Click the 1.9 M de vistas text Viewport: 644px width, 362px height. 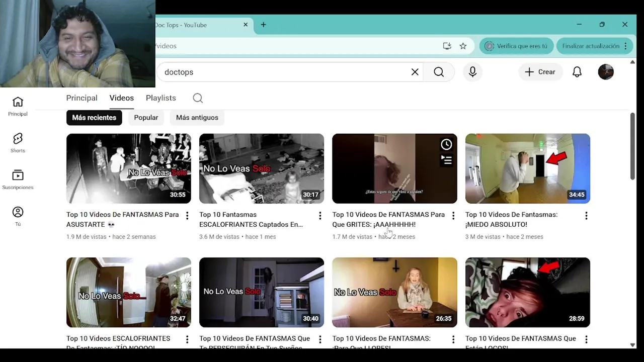(x=86, y=237)
